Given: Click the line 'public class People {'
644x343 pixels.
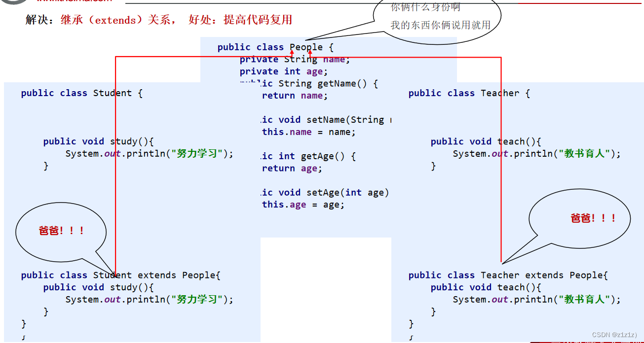Looking at the screenshot, I should point(276,47).
